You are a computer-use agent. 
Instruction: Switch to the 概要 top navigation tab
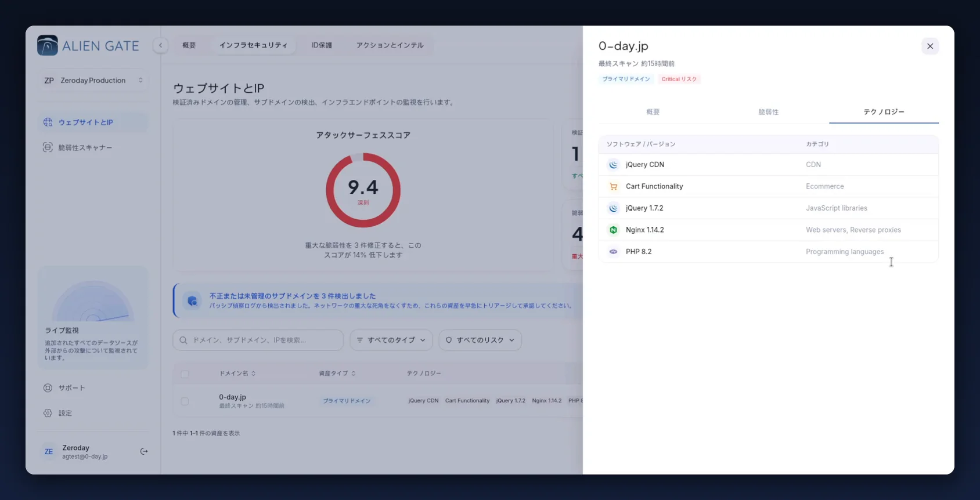tap(189, 45)
